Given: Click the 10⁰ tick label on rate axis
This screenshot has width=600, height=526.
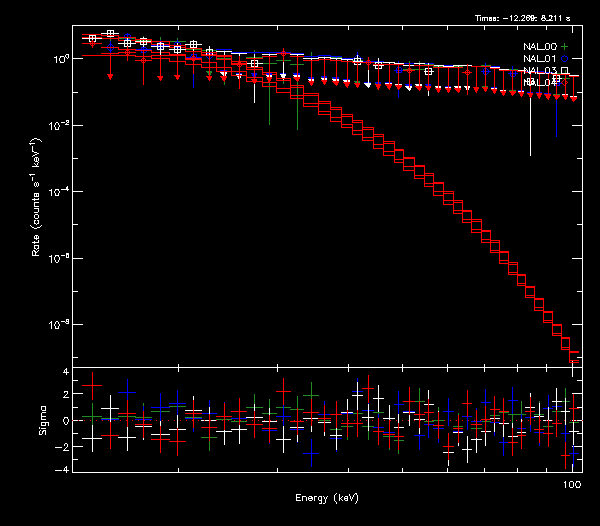Looking at the screenshot, I should (58, 58).
